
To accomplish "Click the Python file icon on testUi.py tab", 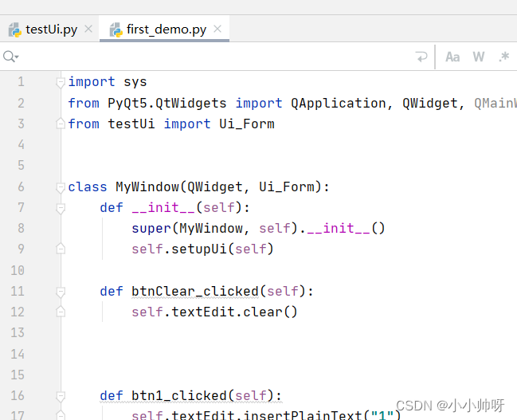I will 15,30.
